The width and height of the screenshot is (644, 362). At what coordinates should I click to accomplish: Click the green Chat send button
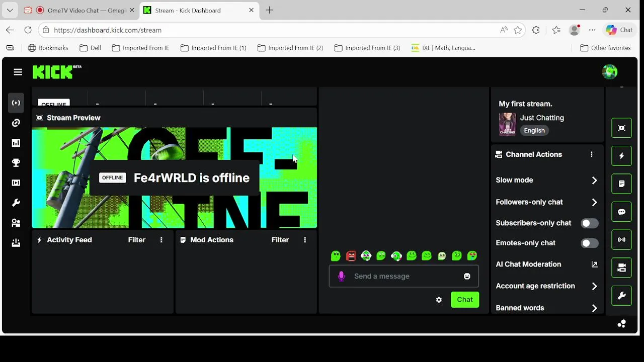pos(465,300)
